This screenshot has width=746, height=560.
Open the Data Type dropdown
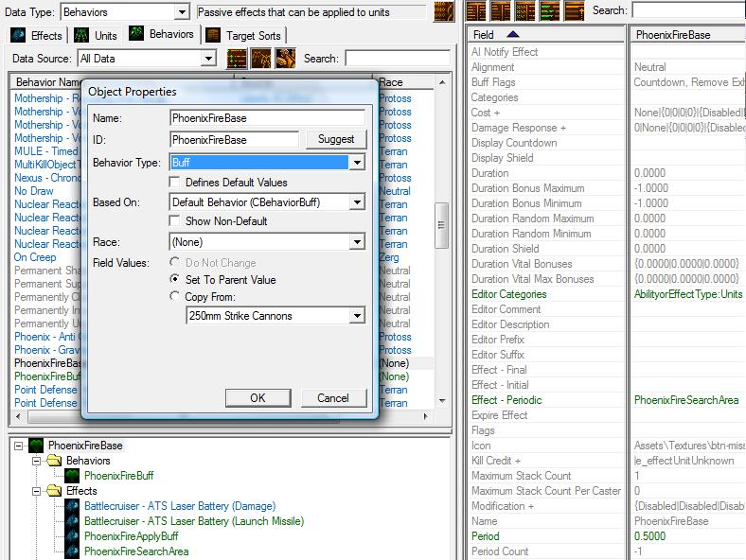click(x=181, y=12)
